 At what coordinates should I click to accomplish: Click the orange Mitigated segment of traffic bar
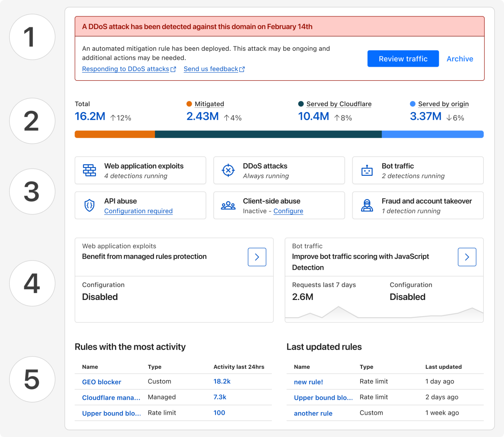click(x=115, y=134)
